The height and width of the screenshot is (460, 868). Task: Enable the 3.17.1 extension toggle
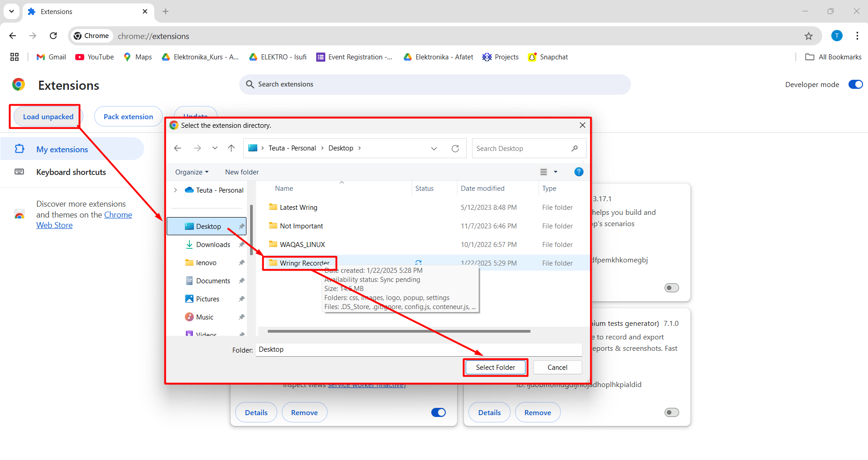click(x=671, y=288)
